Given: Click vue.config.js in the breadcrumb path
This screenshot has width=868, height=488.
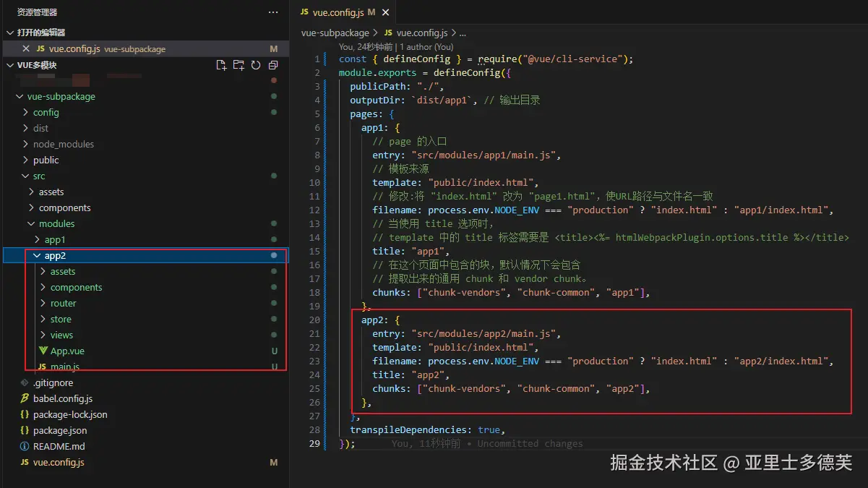Looking at the screenshot, I should coord(422,33).
